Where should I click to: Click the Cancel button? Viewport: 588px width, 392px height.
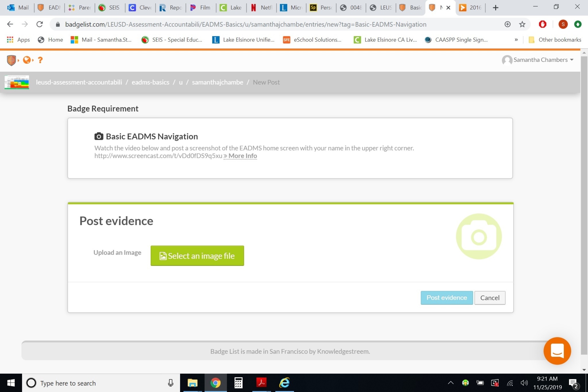[490, 298]
